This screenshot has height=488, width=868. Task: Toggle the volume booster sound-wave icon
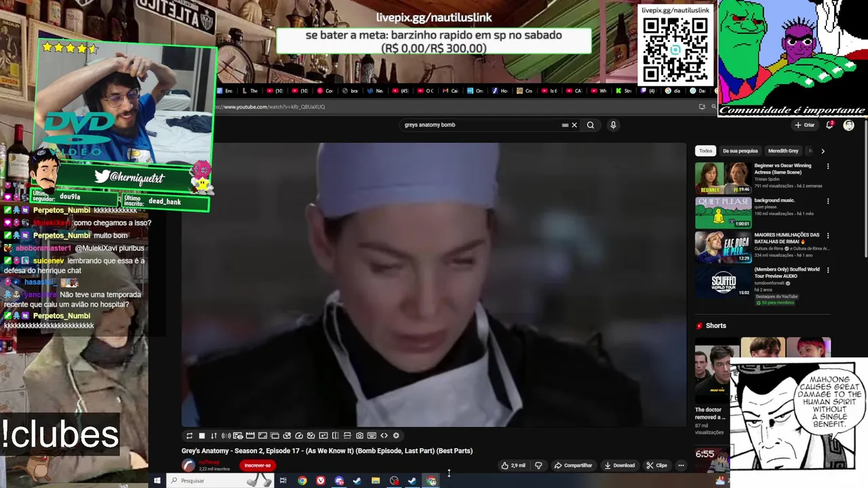pyautogui.click(x=226, y=436)
